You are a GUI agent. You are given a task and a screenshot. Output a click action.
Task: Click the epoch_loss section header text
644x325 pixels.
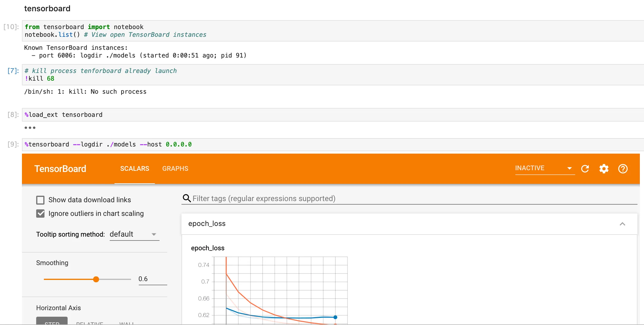(207, 224)
